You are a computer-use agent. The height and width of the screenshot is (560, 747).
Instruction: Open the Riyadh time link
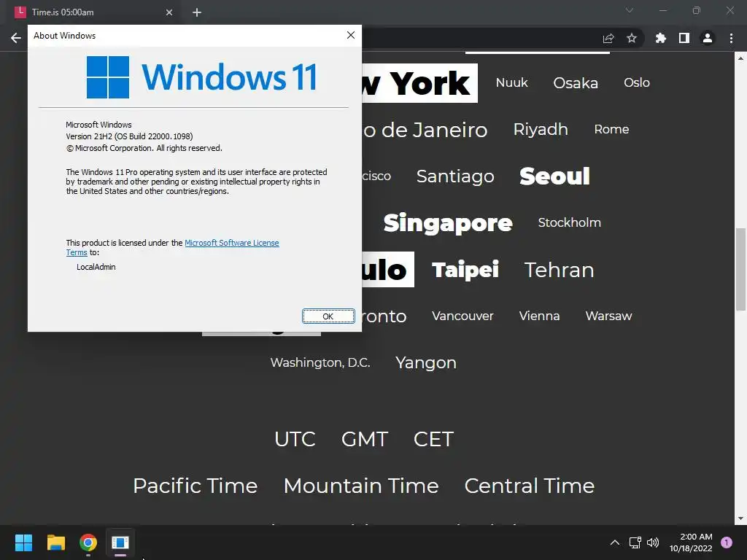pyautogui.click(x=541, y=130)
